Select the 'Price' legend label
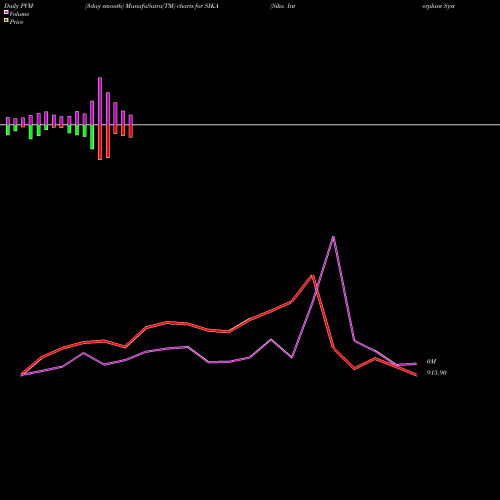This screenshot has width=500, height=500. pyautogui.click(x=16, y=22)
